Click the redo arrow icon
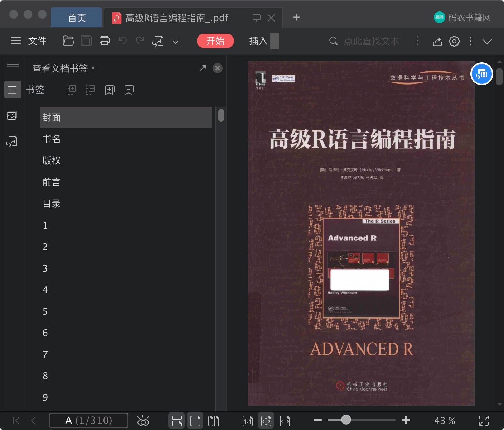The width and height of the screenshot is (504, 430). 140,40
